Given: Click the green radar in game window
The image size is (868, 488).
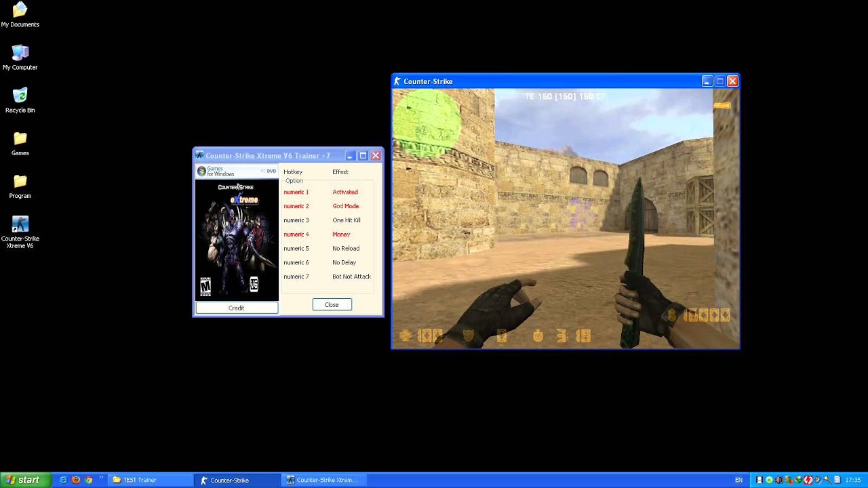Looking at the screenshot, I should [427, 123].
